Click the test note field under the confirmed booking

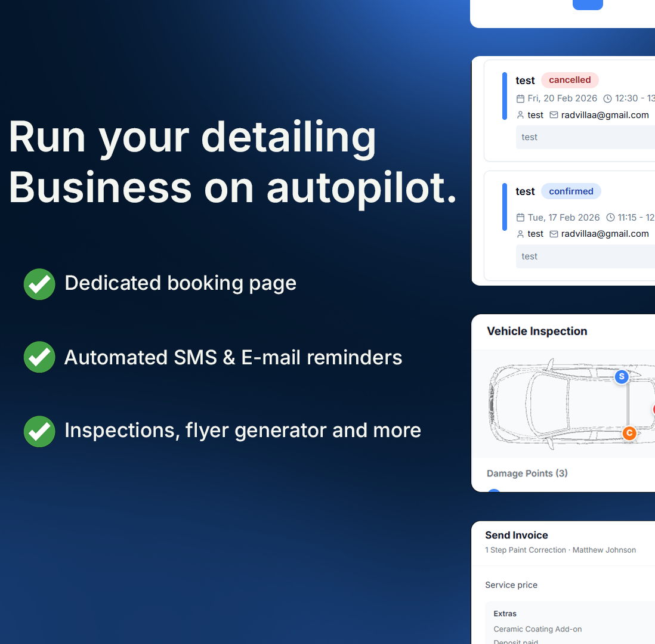click(585, 256)
